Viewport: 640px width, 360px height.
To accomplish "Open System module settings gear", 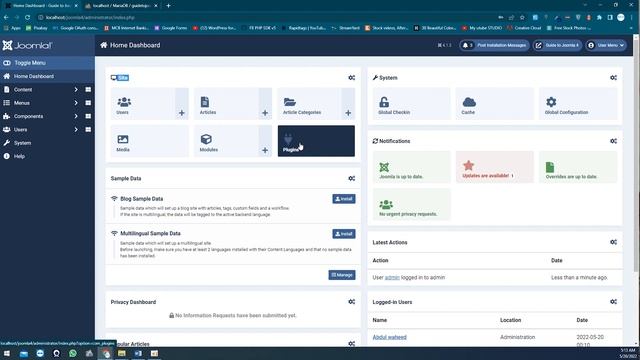I will coord(613,78).
